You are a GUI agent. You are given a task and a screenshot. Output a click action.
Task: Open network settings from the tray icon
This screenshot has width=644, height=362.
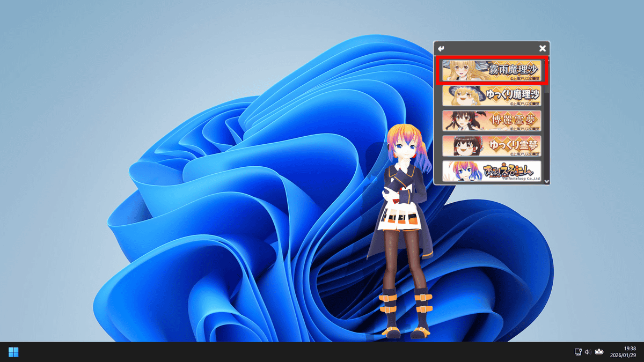pyautogui.click(x=578, y=352)
